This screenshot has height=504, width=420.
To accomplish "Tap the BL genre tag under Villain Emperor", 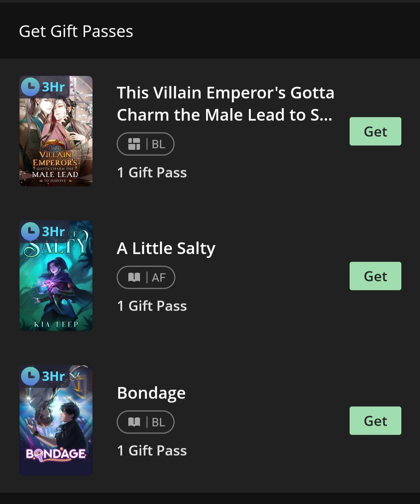I will click(x=145, y=144).
